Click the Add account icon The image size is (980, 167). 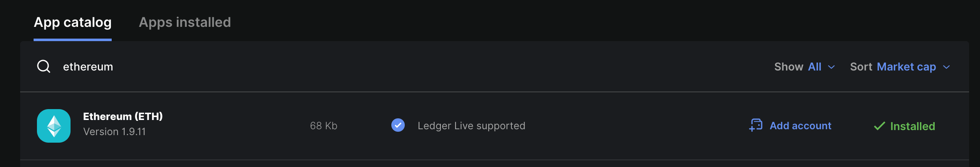coord(756,125)
